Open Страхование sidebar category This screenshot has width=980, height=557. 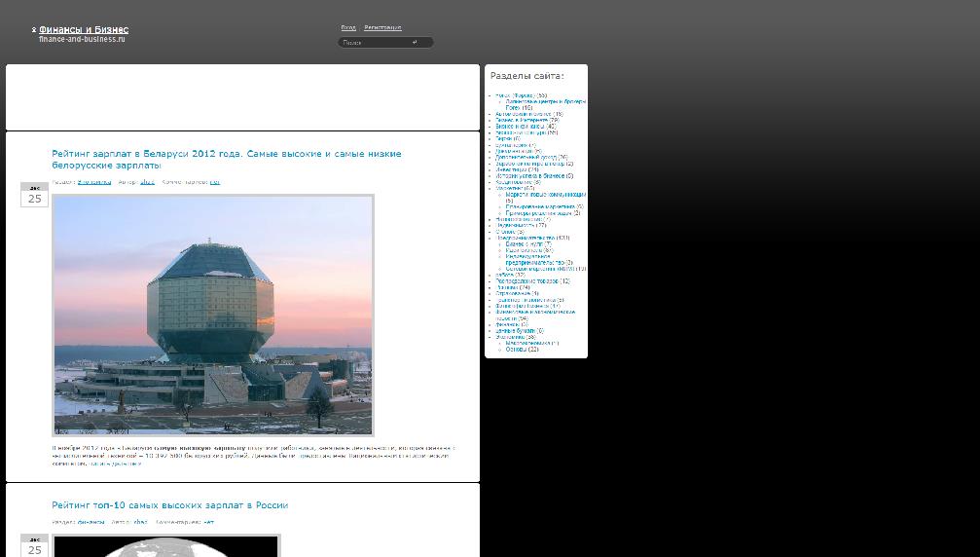(513, 293)
